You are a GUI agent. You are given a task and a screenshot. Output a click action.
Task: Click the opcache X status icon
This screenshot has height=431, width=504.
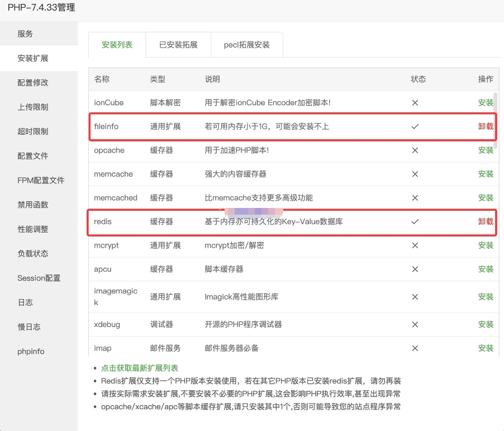[415, 150]
